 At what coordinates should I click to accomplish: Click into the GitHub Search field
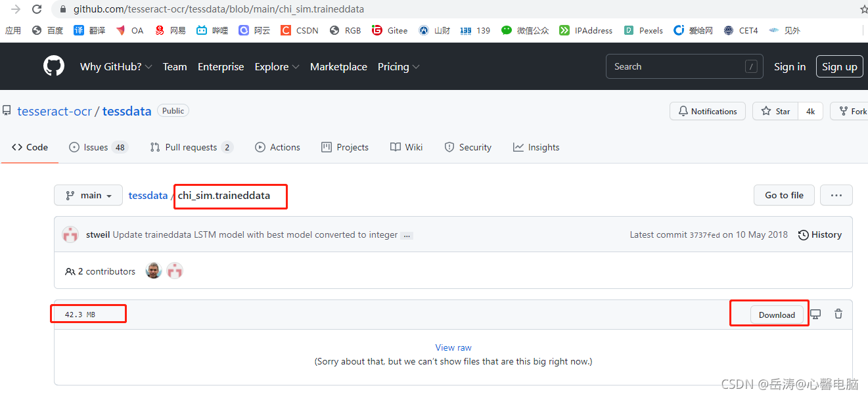point(684,66)
